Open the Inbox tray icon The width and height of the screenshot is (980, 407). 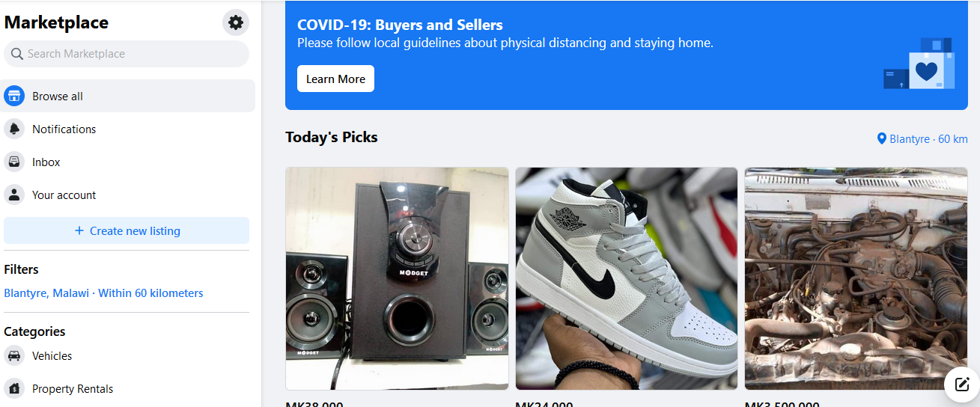coord(14,162)
